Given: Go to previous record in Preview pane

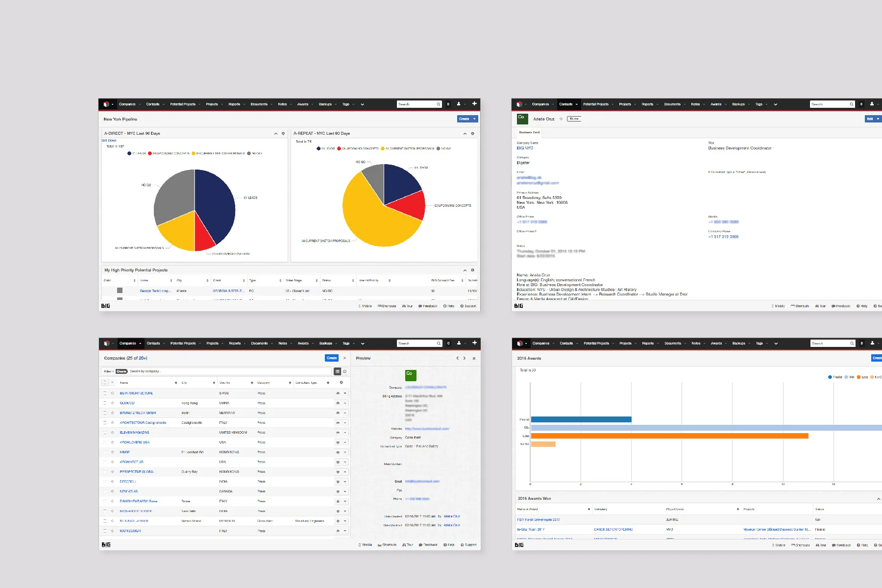Looking at the screenshot, I should (458, 358).
